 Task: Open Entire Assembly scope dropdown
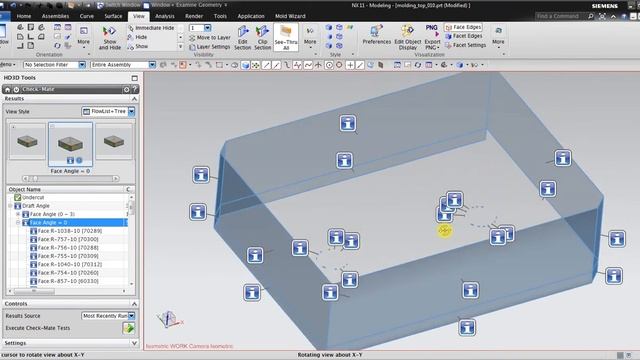point(152,64)
